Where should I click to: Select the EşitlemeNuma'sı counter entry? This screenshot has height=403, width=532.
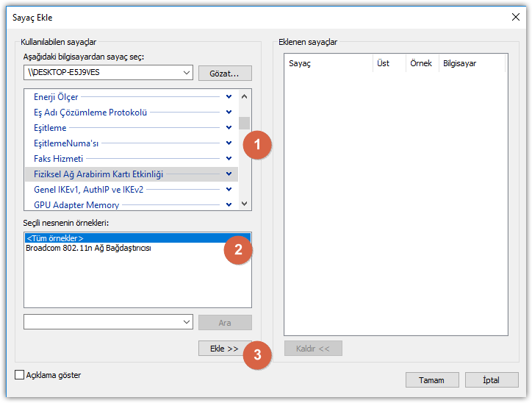(x=66, y=143)
